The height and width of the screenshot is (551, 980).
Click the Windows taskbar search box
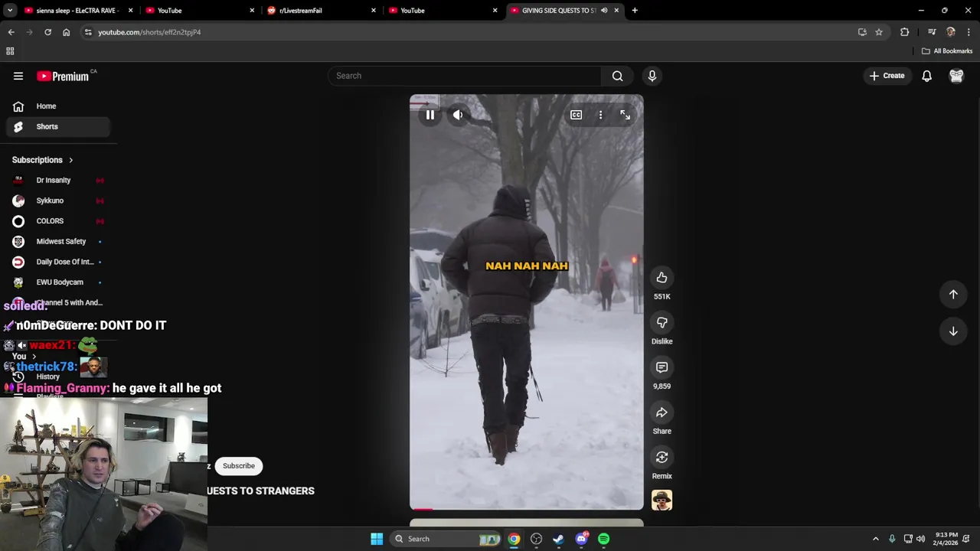pos(446,539)
